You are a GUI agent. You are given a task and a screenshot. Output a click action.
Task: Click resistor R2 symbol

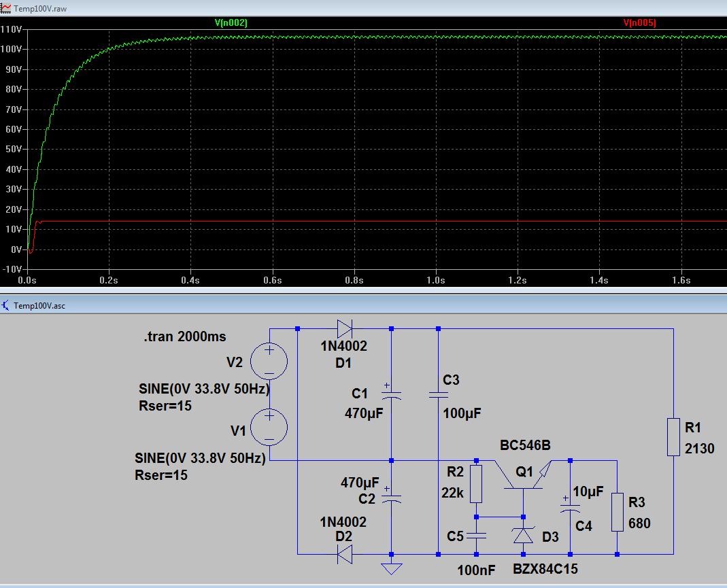click(476, 484)
